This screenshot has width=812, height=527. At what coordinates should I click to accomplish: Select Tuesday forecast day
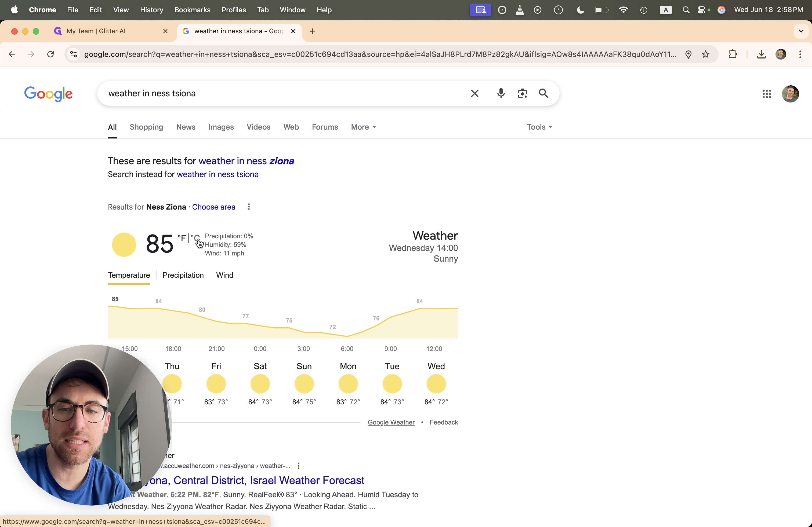point(392,383)
